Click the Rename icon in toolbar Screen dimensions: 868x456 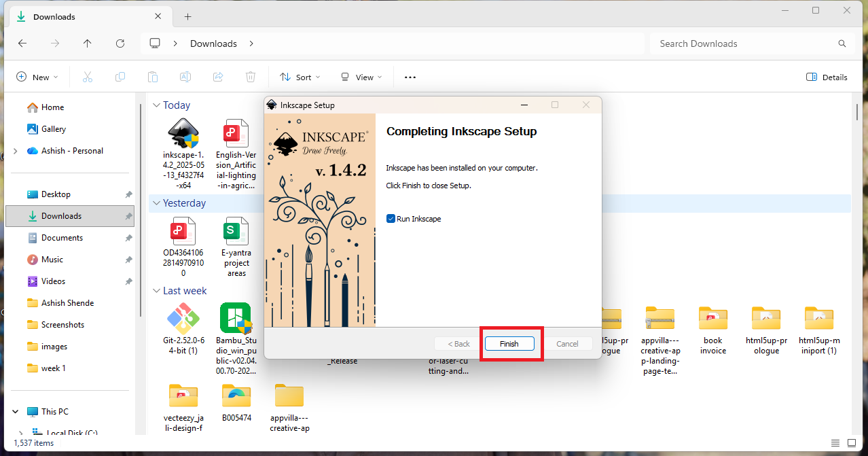(185, 77)
